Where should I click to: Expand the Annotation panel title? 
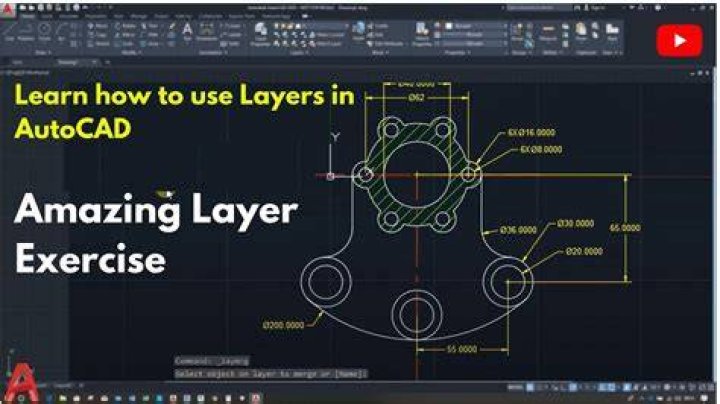[x=213, y=53]
